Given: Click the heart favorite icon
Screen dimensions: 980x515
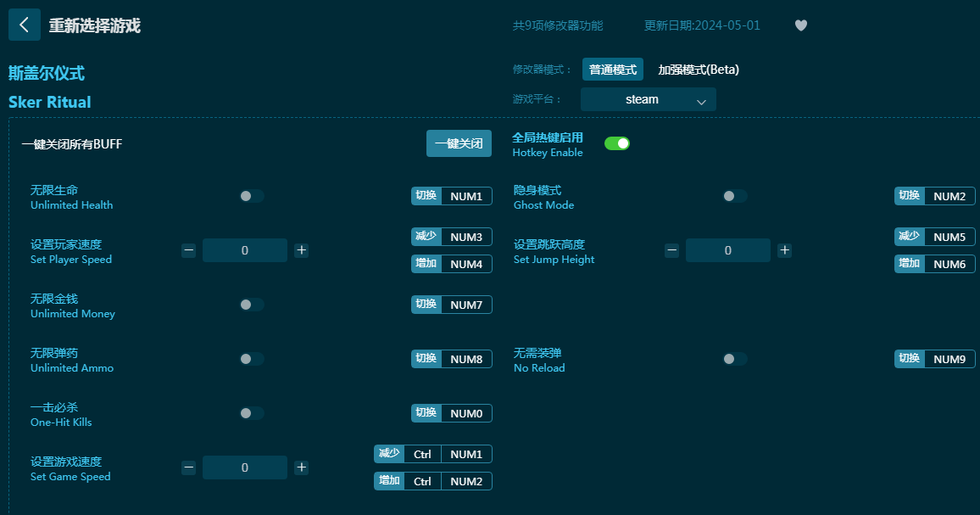Looking at the screenshot, I should pos(800,25).
